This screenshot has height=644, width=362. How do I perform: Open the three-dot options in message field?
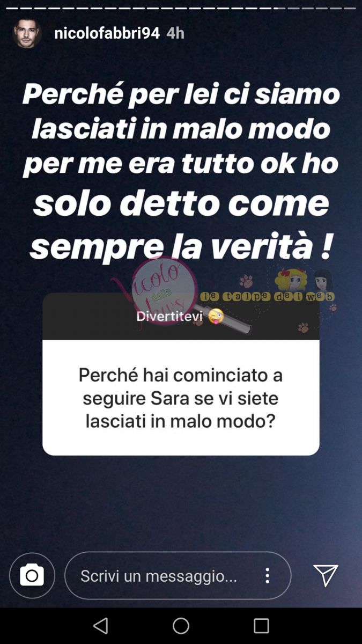tap(267, 576)
